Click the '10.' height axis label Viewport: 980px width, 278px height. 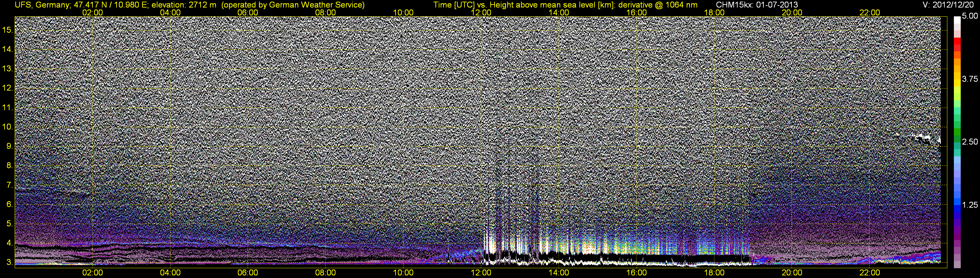coord(8,127)
